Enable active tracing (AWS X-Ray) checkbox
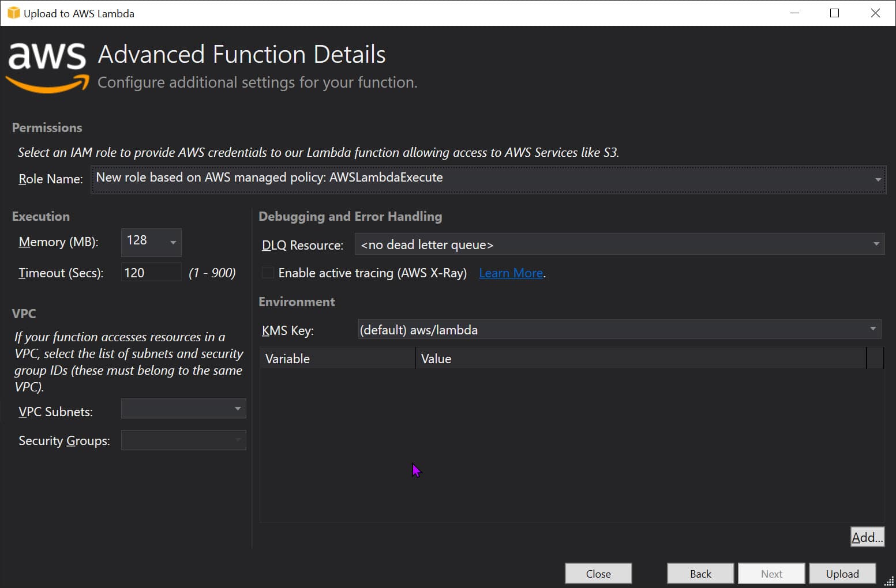 pos(268,273)
